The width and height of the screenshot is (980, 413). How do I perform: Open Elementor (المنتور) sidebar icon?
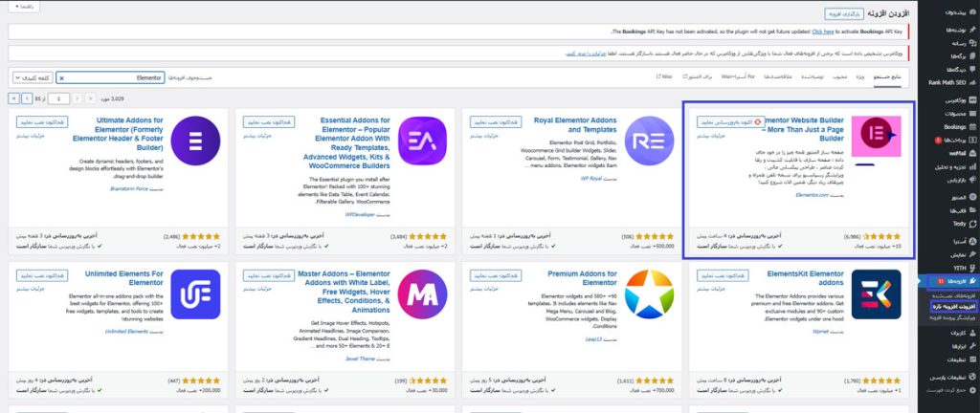(x=973, y=197)
